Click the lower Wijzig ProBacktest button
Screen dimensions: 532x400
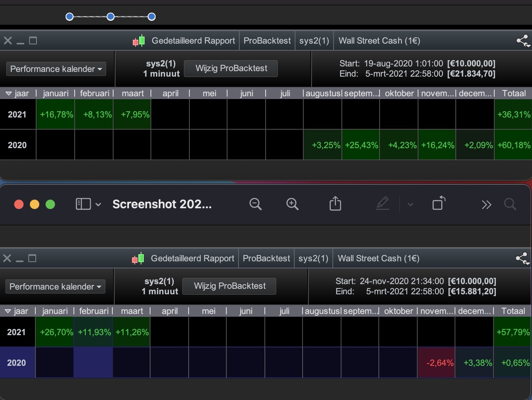[229, 286]
